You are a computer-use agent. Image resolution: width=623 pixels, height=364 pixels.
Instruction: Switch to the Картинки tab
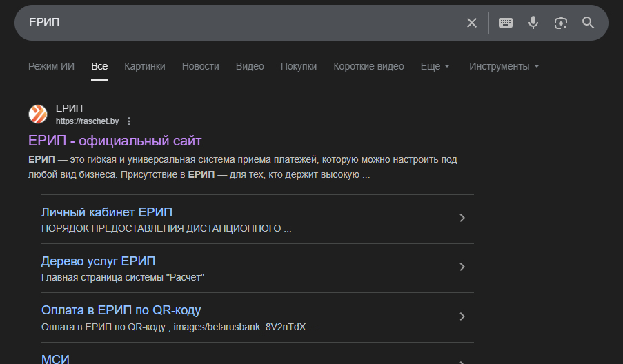(145, 66)
